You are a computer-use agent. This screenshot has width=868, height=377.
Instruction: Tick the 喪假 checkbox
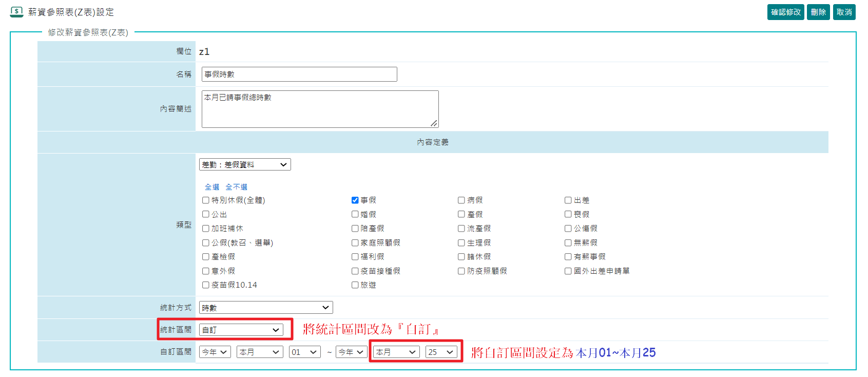(x=568, y=214)
